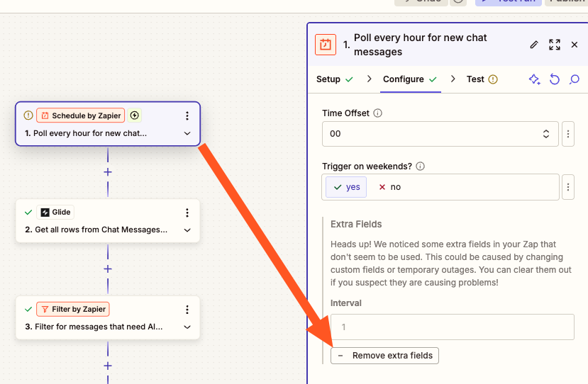
Task: Open three-dot menu on Glide step
Action: (x=187, y=213)
